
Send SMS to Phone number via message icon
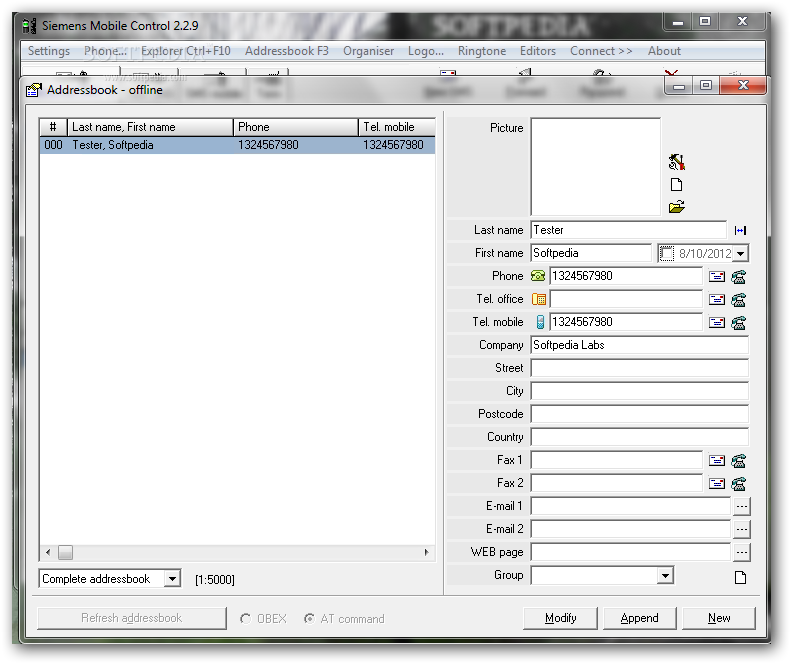[x=717, y=276]
